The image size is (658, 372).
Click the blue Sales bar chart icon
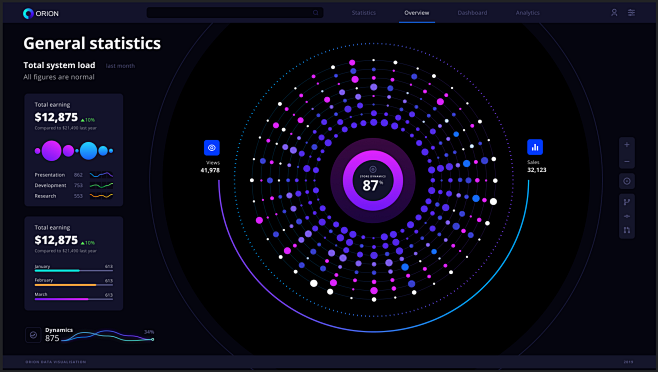[535, 147]
